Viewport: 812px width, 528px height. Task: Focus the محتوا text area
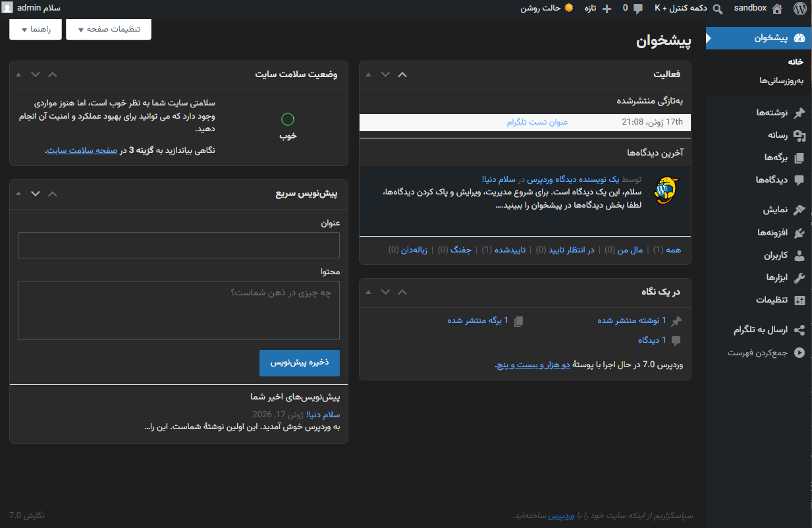(x=178, y=310)
